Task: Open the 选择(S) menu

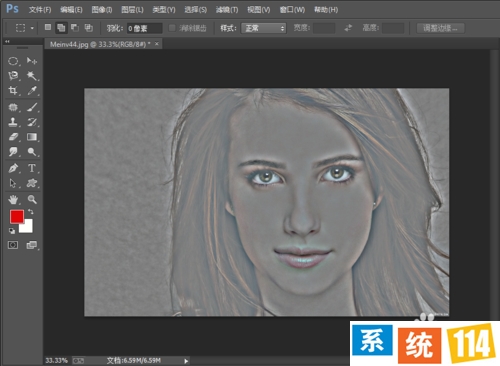Action: coord(195,10)
